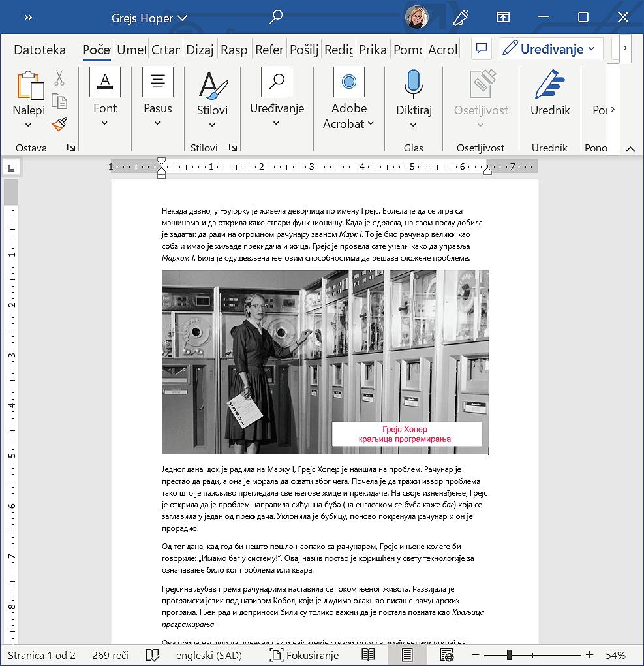Select the Format Painter brush icon
The image size is (644, 666).
(59, 124)
